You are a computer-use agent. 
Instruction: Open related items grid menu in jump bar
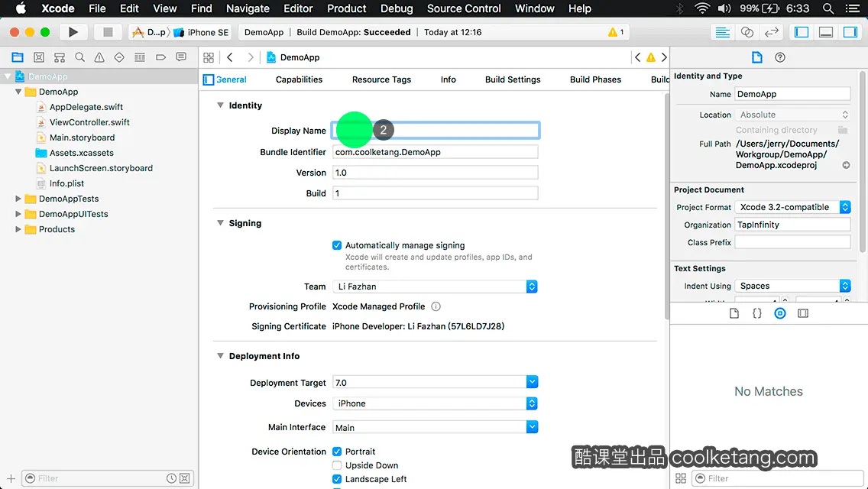pyautogui.click(x=209, y=57)
